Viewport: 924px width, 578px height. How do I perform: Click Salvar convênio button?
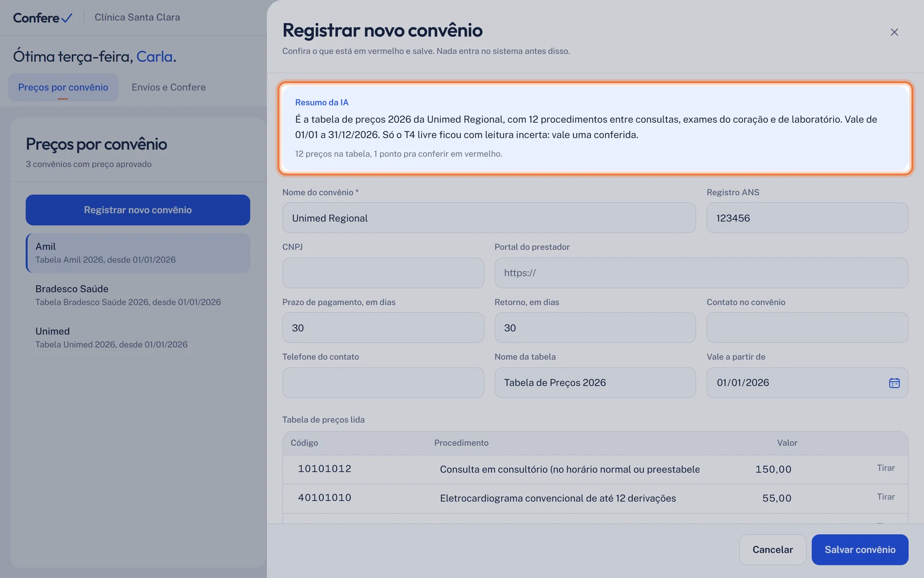860,550
